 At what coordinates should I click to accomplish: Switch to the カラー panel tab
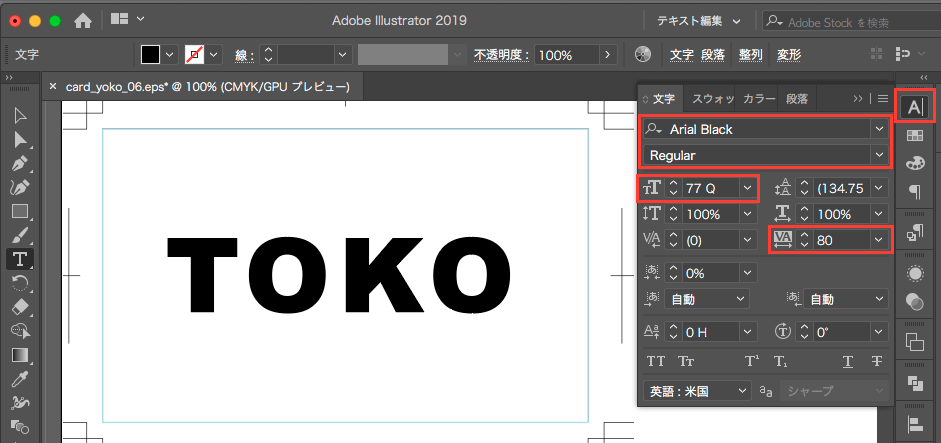pos(759,99)
